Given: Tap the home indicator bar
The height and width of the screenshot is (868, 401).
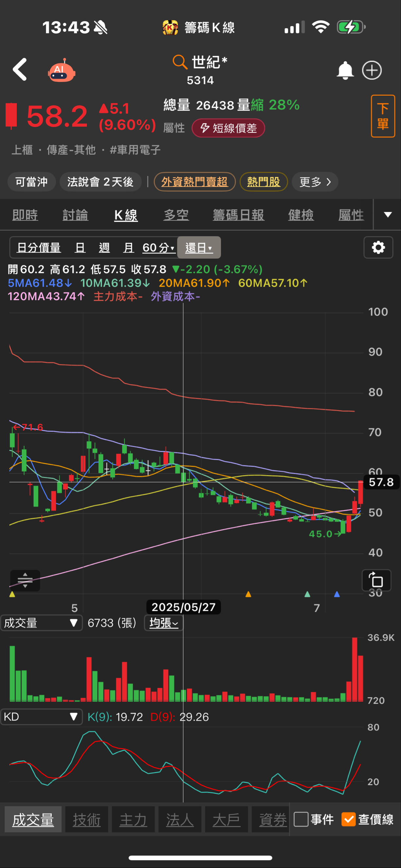Looking at the screenshot, I should 200,858.
